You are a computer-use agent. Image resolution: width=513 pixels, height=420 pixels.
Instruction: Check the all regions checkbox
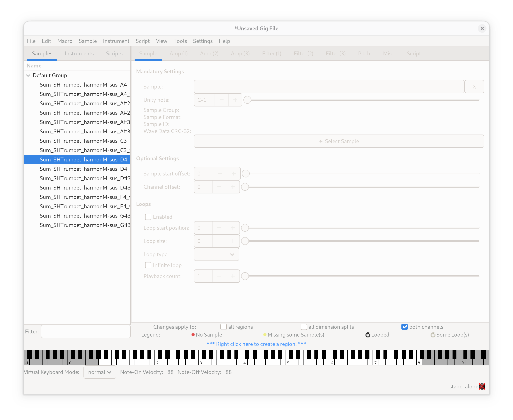(223, 327)
